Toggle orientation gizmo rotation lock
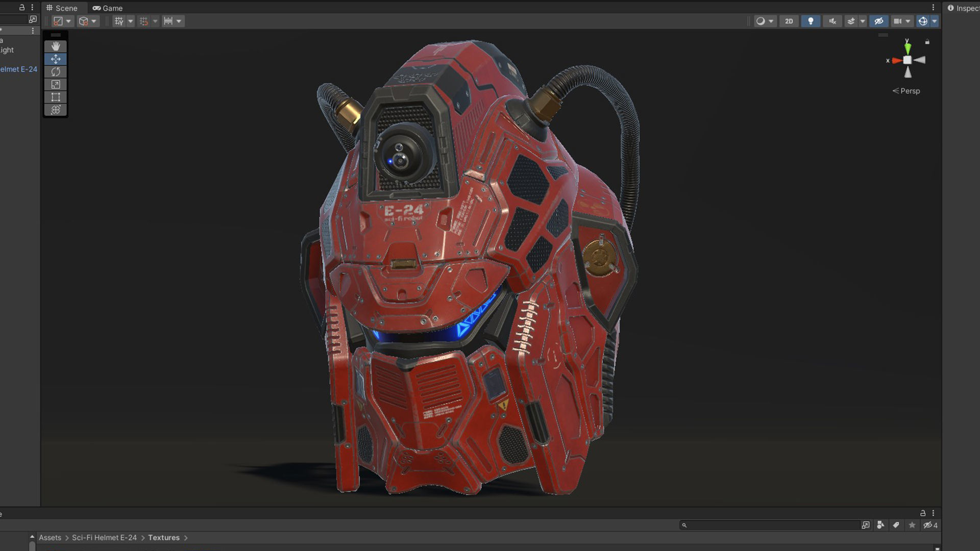 (927, 42)
